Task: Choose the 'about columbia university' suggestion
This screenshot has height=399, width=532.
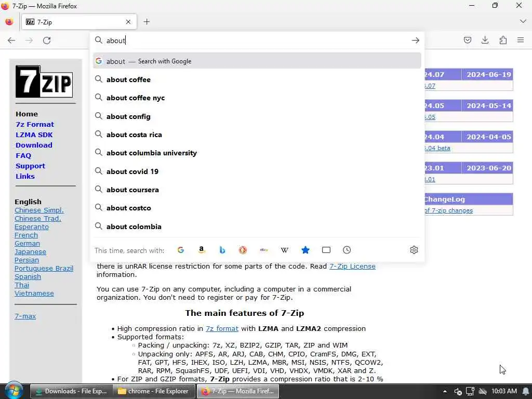Action: tap(257, 153)
